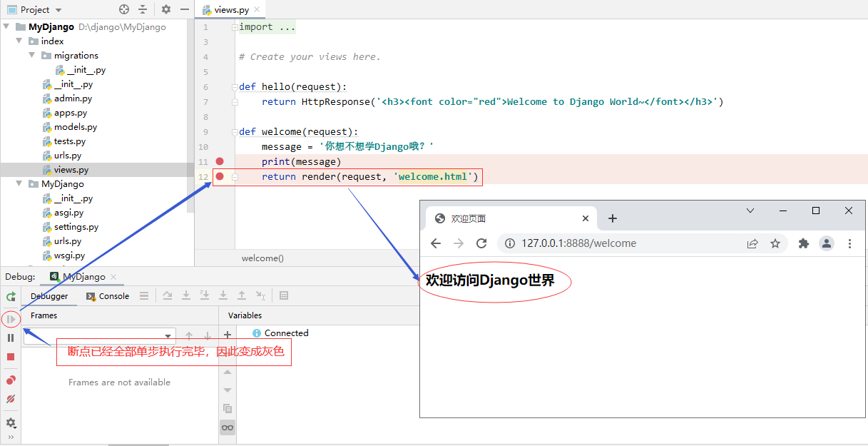This screenshot has height=446, width=868.
Task: Pause the running debug program
Action: 11,338
